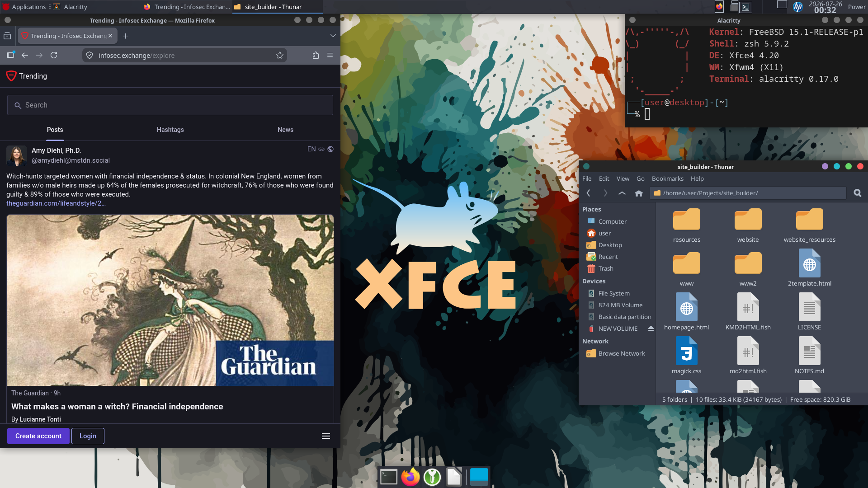
Task: Click Thunar home folder icon
Action: [639, 193]
